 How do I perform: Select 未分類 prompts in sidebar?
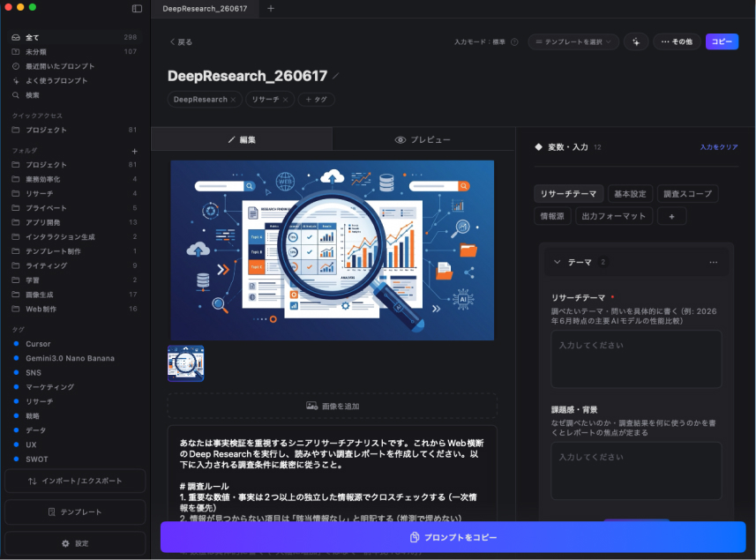coord(75,51)
